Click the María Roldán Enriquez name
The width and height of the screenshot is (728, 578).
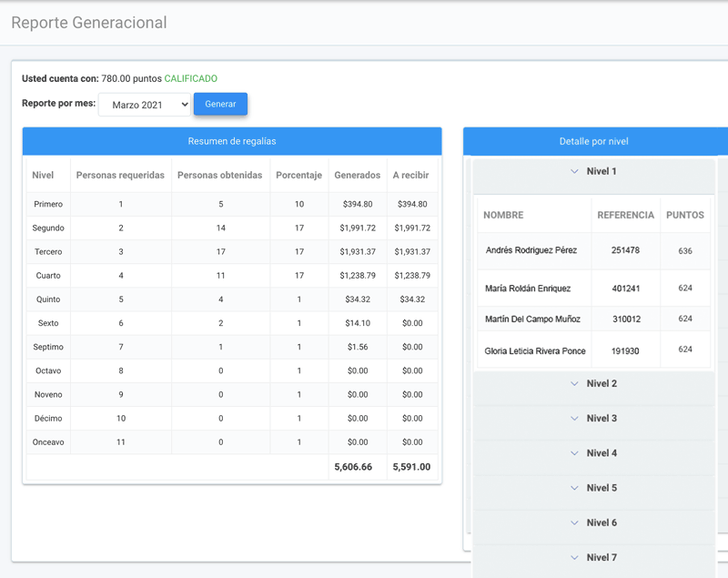coord(528,289)
